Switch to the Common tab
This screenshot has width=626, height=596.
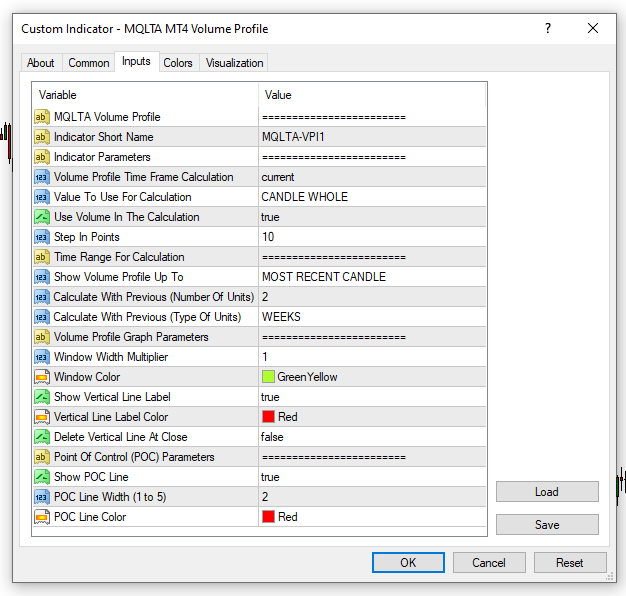pyautogui.click(x=89, y=63)
